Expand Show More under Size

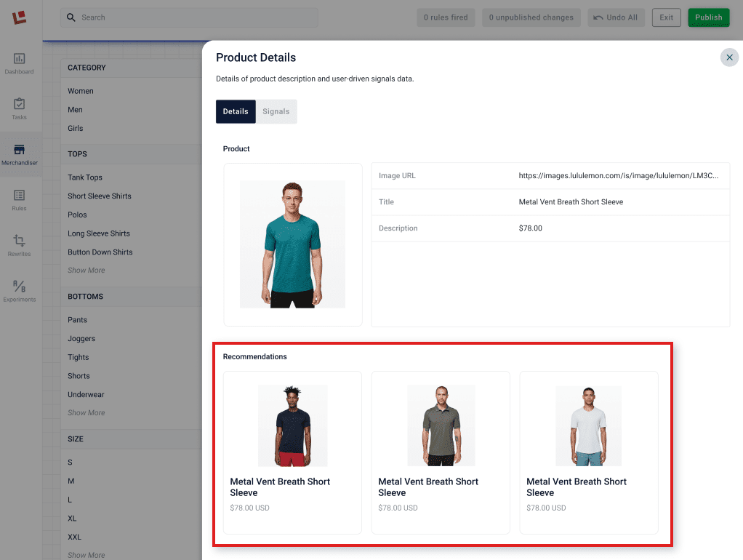click(87, 555)
